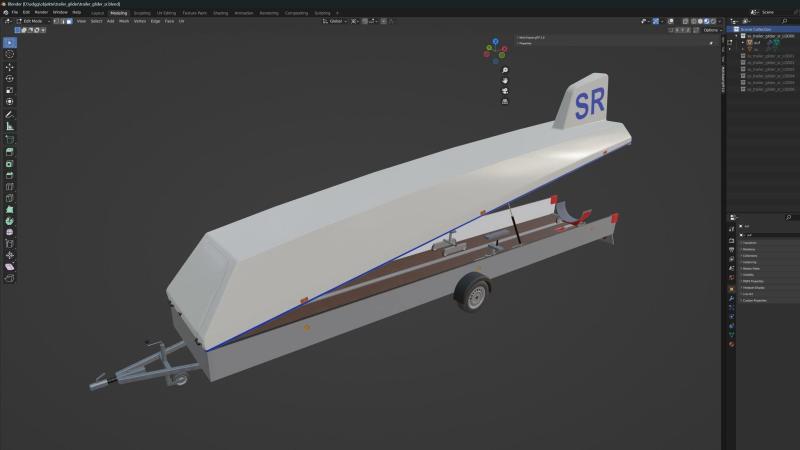Open the Mesh menu in viewport header
800x450 pixels.
coord(124,21)
